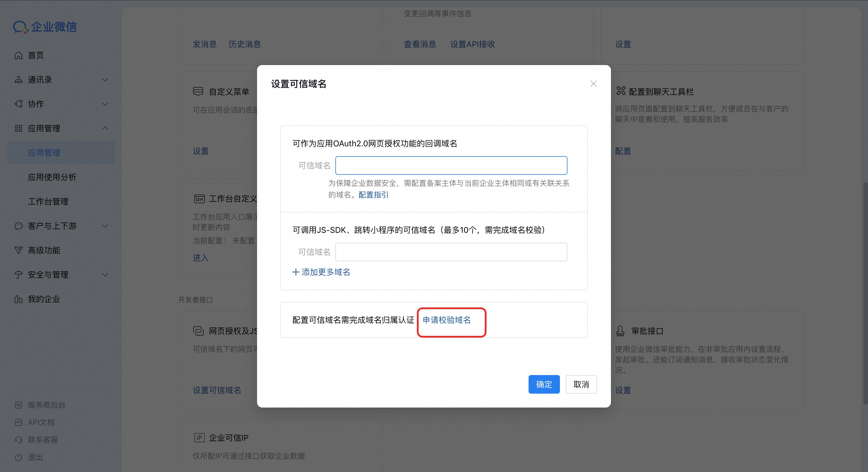Image resolution: width=868 pixels, height=472 pixels.
Task: Collapse the 应用管理 section chevron
Action: [105, 129]
